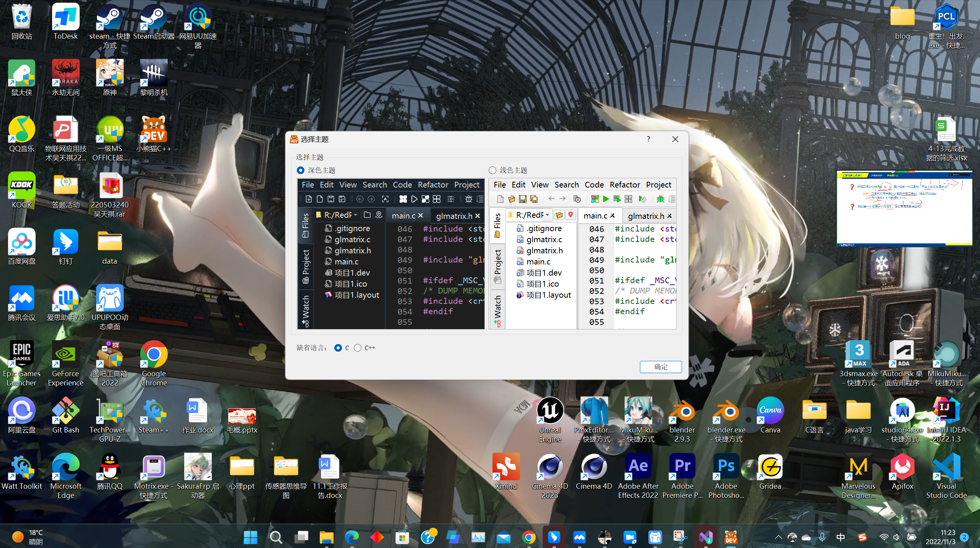The height and width of the screenshot is (548, 980).
Task: Open 小熊猫C++ desktop icon
Action: coord(154,134)
